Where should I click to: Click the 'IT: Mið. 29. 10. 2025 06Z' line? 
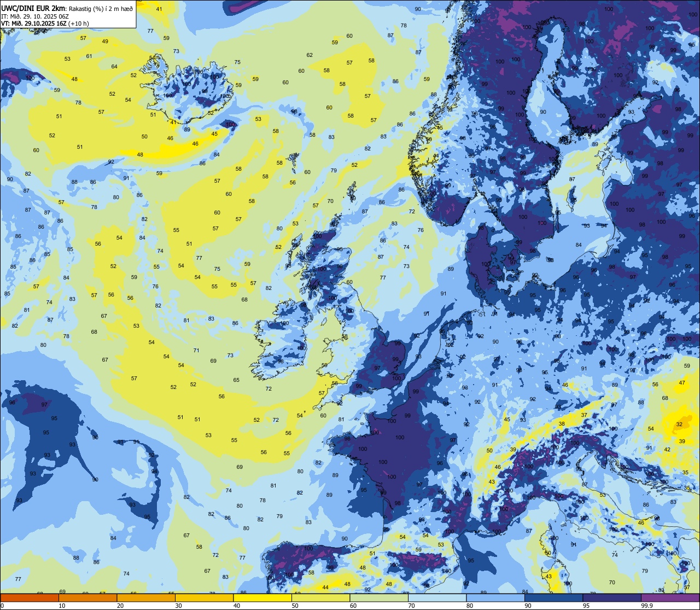click(x=34, y=16)
